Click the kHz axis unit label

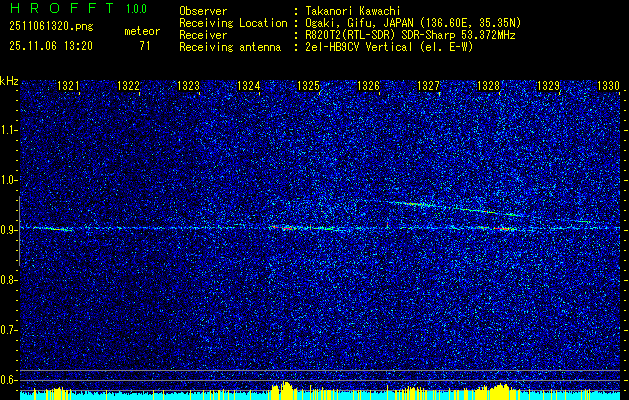9,81
